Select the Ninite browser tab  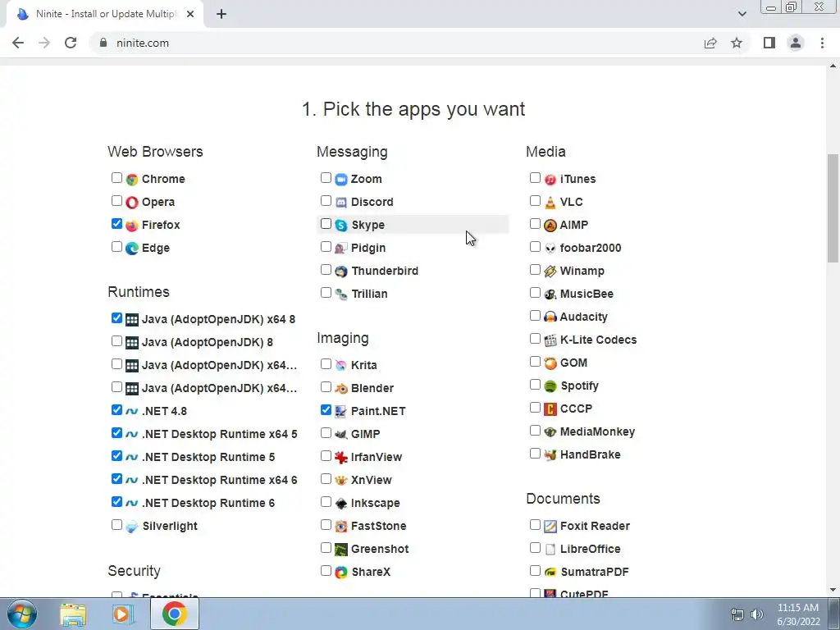105,15
